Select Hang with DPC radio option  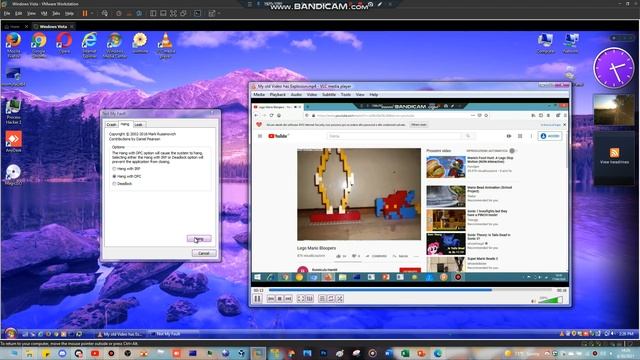(127, 176)
